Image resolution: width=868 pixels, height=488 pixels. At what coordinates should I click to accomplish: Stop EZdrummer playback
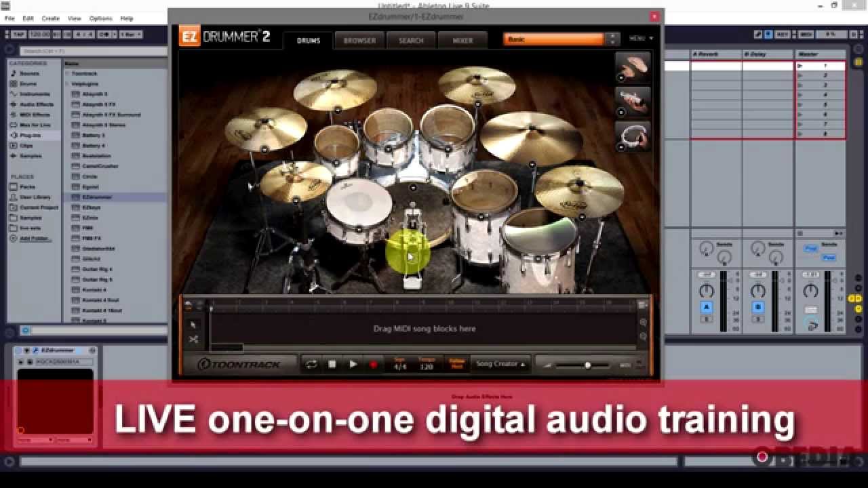(x=332, y=364)
